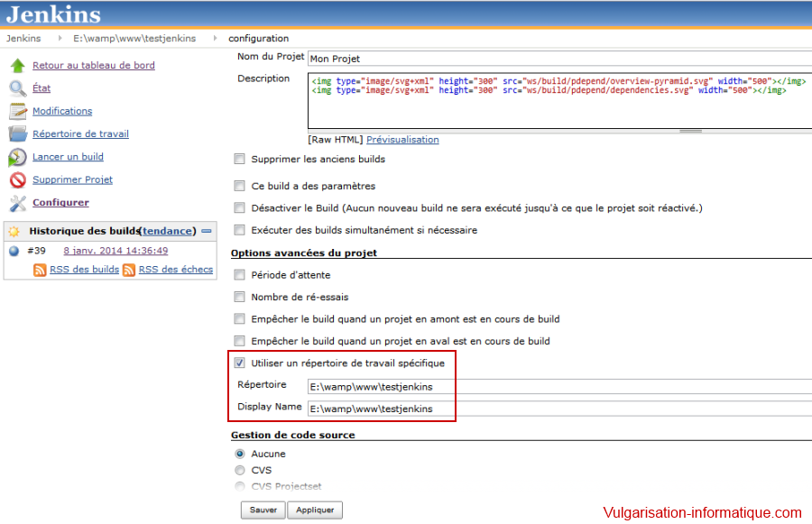Click configuration breadcrumb item
This screenshot has width=812, height=524.
[258, 38]
